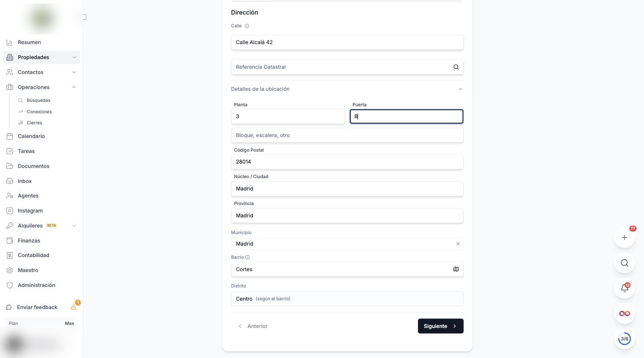
Task: Click the search icon in Referencia Catastral
Action: (456, 67)
